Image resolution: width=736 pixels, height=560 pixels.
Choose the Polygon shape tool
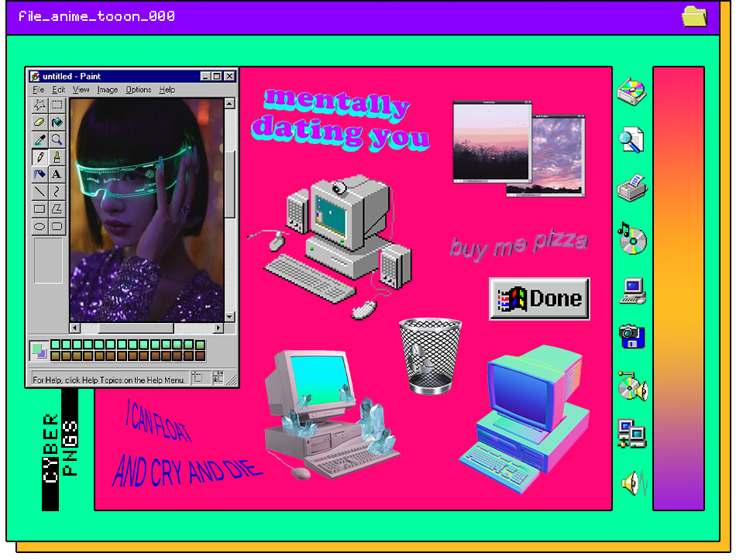[57, 209]
